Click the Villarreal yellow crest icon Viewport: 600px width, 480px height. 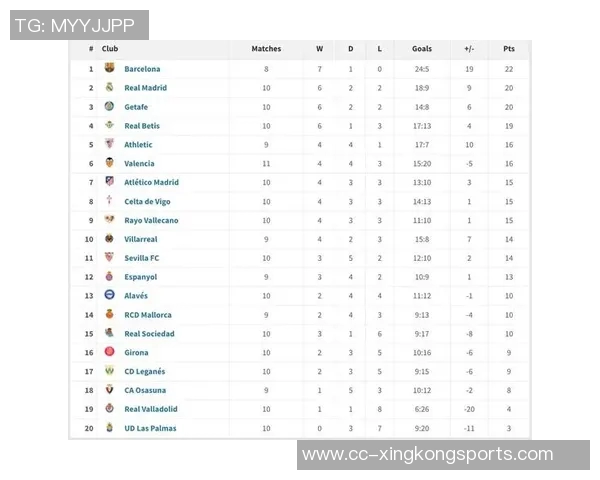[109, 239]
